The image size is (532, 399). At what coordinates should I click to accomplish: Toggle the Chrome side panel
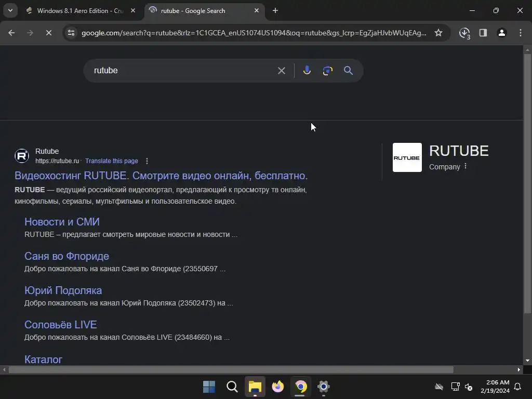coord(483,33)
